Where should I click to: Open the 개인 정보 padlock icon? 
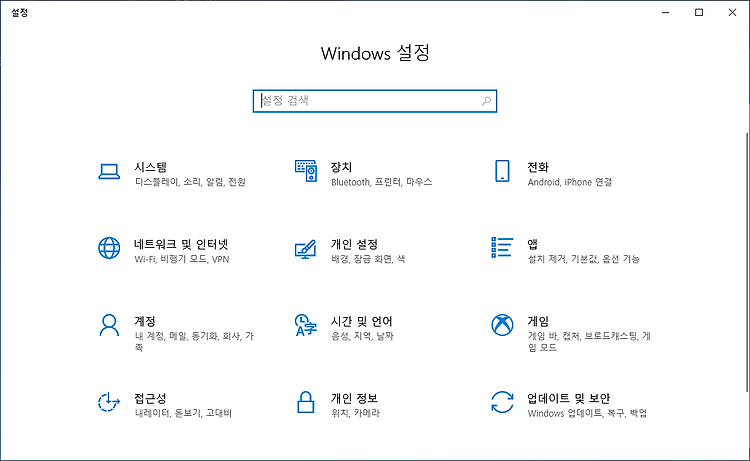pos(306,402)
